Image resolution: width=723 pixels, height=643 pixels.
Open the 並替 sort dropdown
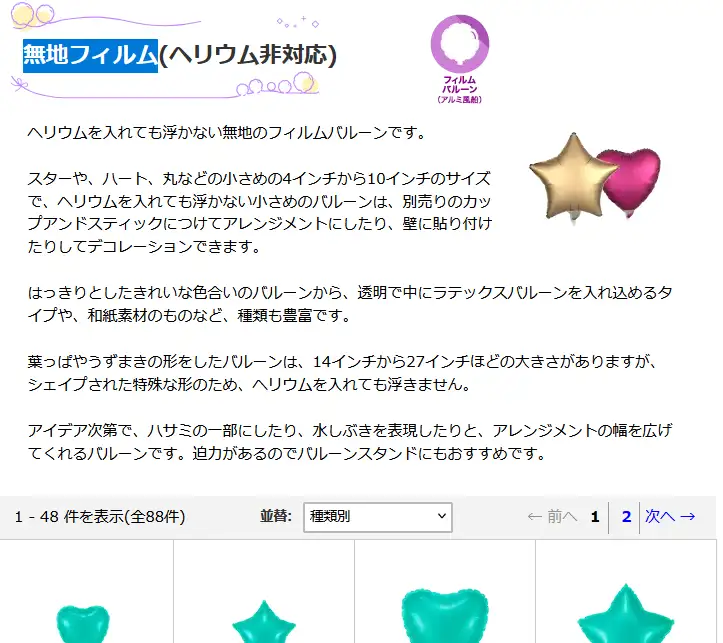[378, 517]
